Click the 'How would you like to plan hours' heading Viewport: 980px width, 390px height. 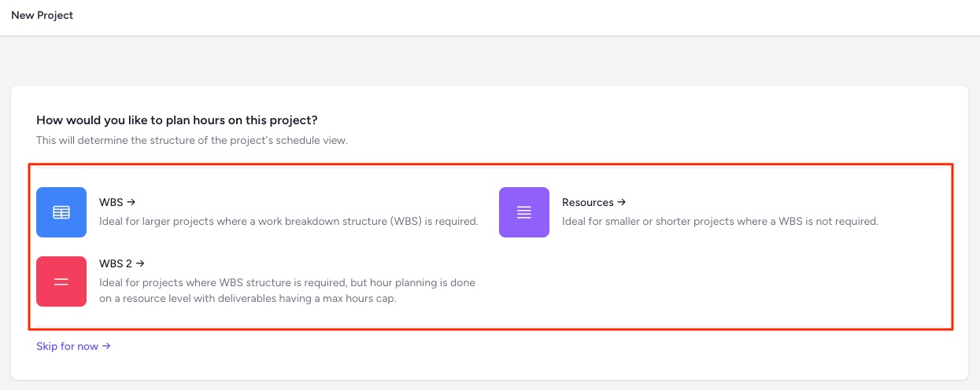pos(177,120)
